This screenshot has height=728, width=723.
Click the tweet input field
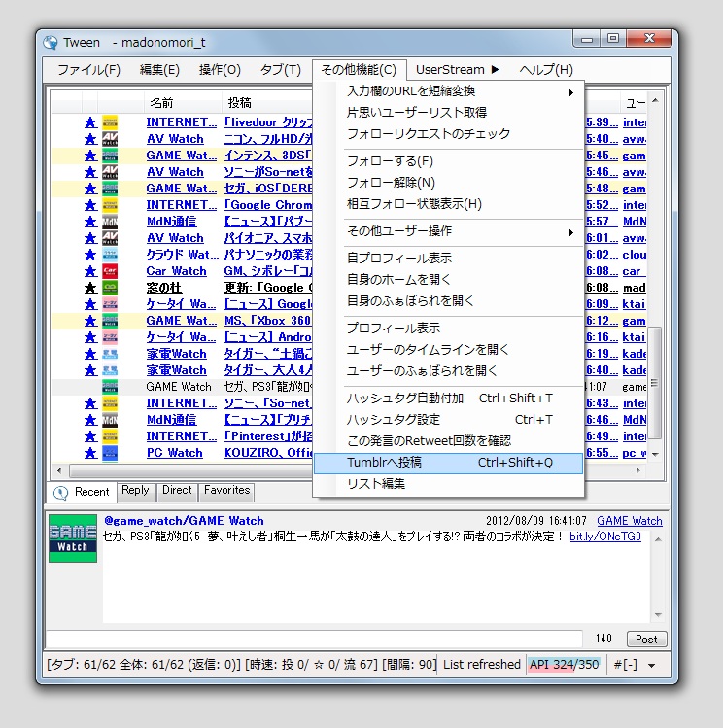pos(314,640)
